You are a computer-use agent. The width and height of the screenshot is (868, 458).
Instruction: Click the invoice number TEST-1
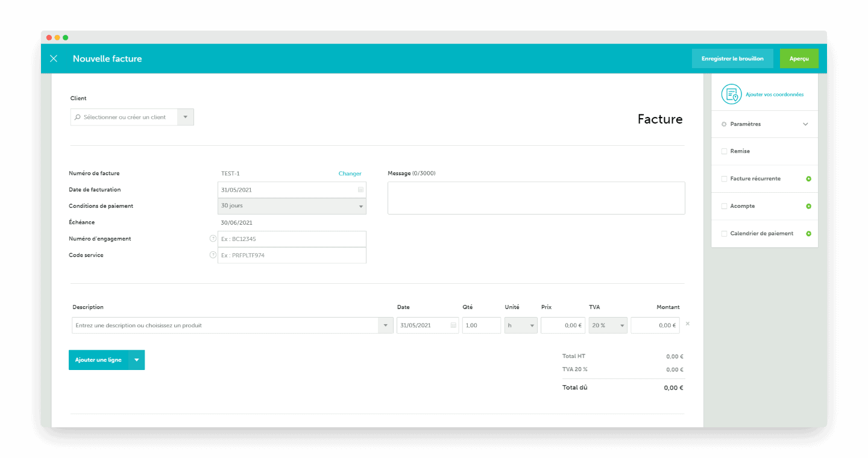click(x=230, y=174)
